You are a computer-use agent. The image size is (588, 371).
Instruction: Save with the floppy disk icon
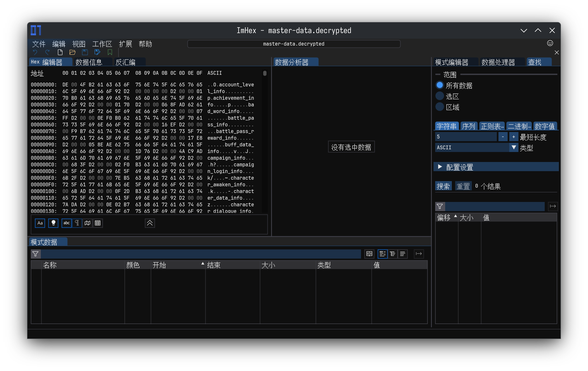pyautogui.click(x=85, y=52)
